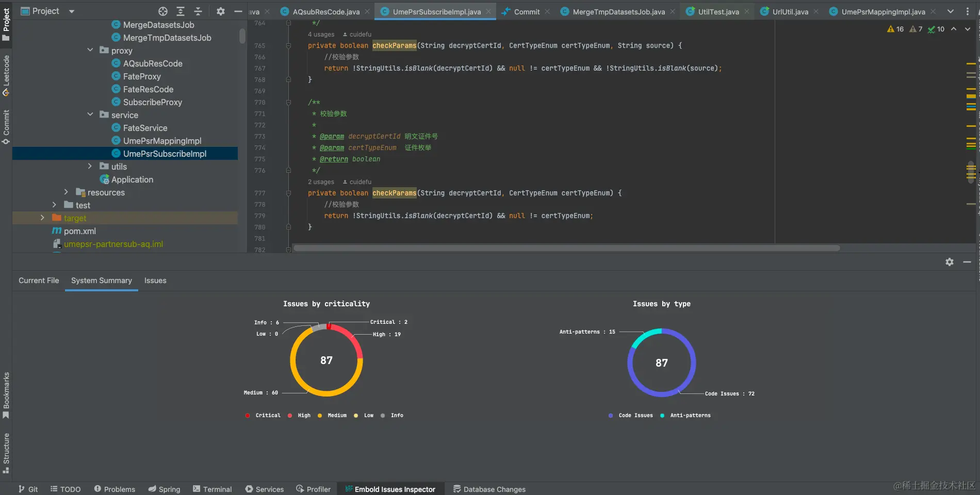980x495 pixels.
Task: Switch to Commit editor tab
Action: [527, 11]
